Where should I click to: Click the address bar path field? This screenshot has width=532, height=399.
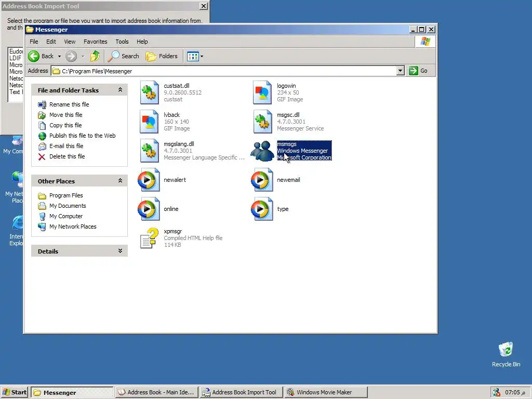(224, 71)
